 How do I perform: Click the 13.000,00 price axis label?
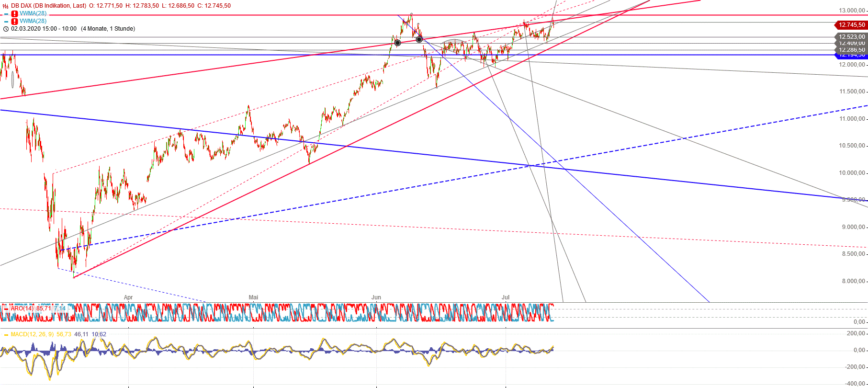tap(852, 11)
